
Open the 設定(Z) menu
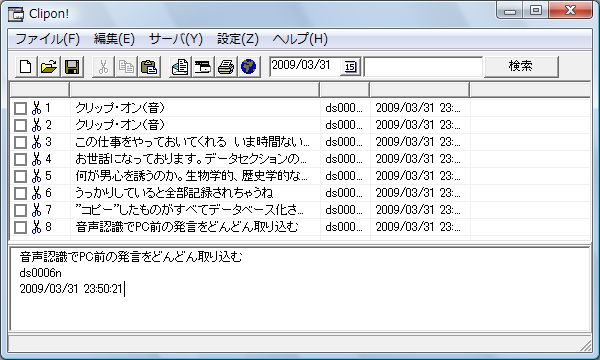point(238,39)
